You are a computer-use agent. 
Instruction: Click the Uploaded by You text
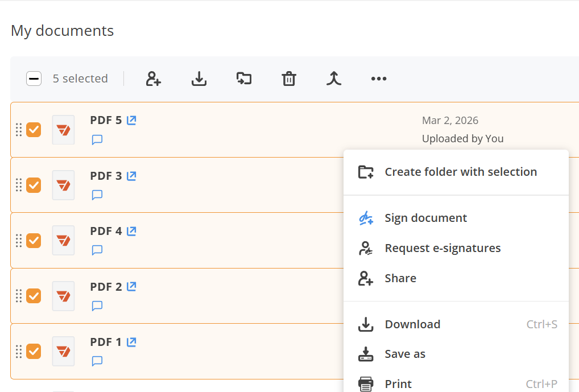(462, 139)
